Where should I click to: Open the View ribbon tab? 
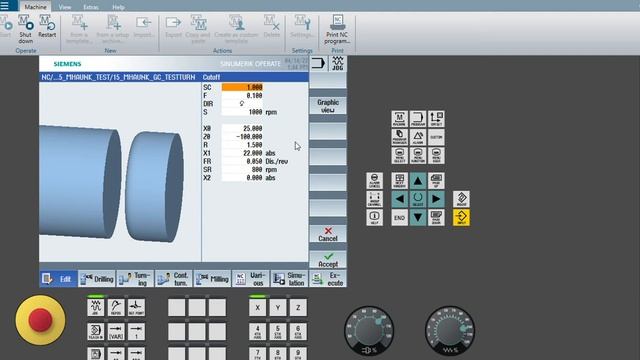click(x=65, y=7)
